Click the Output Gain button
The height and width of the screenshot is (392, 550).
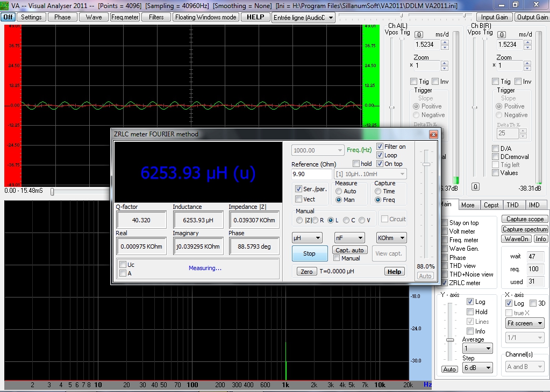532,17
